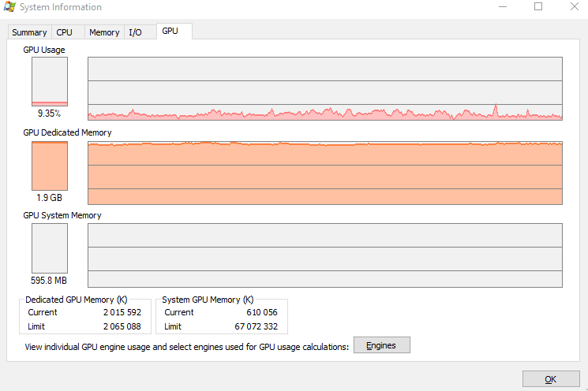Confirm with the OK button
The image size is (588, 391).
coord(551,379)
